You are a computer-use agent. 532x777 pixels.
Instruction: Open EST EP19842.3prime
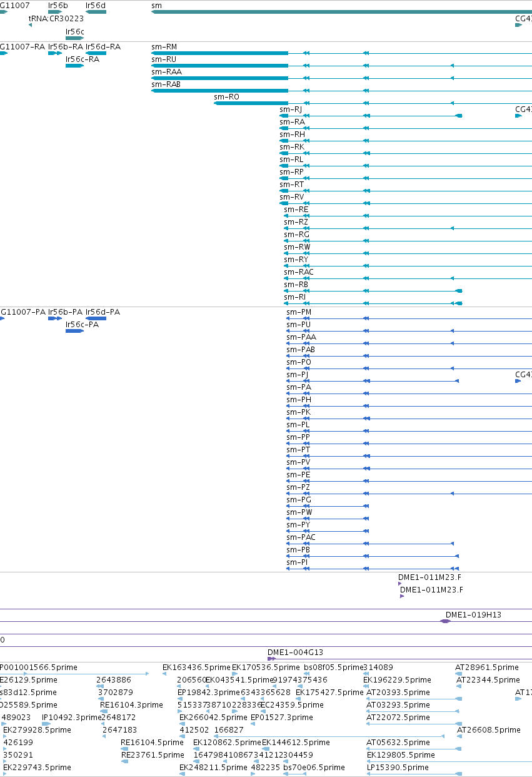[x=208, y=693]
